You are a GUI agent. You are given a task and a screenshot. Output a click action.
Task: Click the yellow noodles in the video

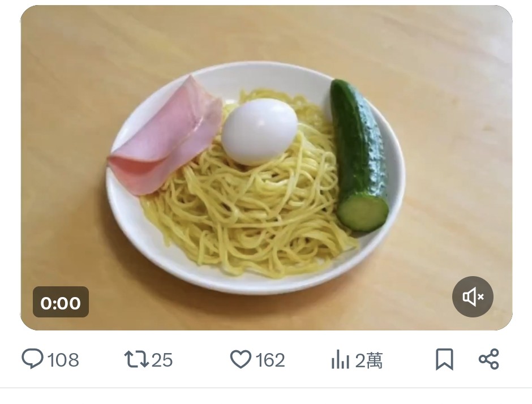point(251,217)
